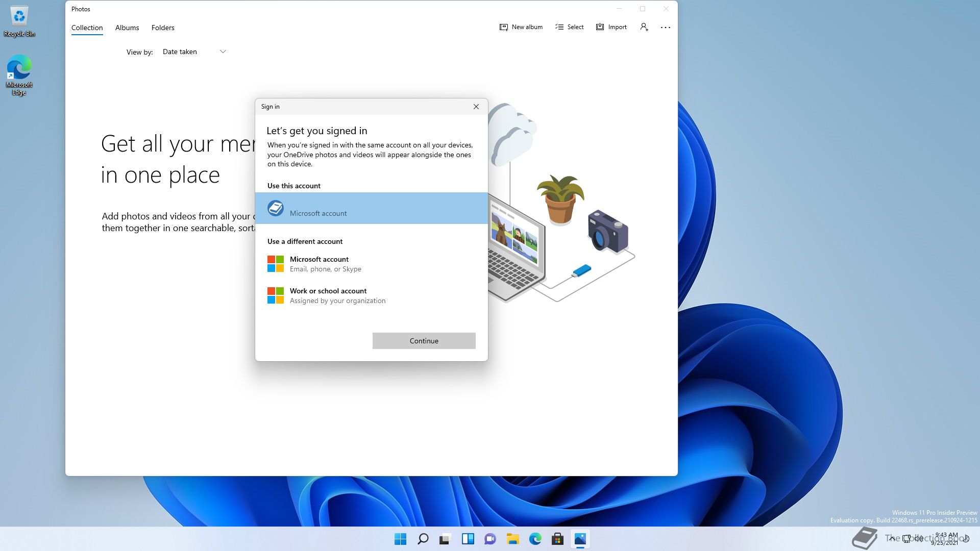Image resolution: width=980 pixels, height=551 pixels.
Task: Click the account sign-in person icon
Action: pyautogui.click(x=644, y=27)
